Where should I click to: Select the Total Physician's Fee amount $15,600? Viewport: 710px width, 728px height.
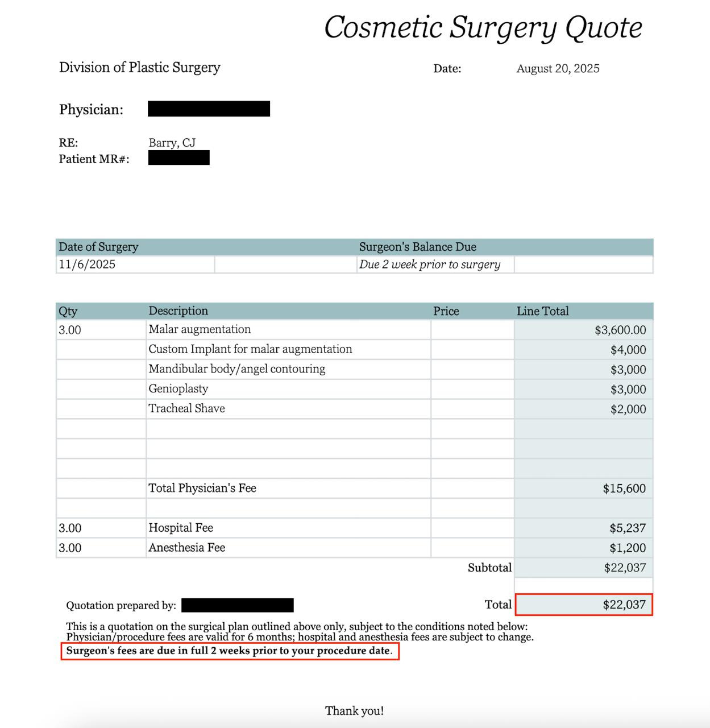624,489
